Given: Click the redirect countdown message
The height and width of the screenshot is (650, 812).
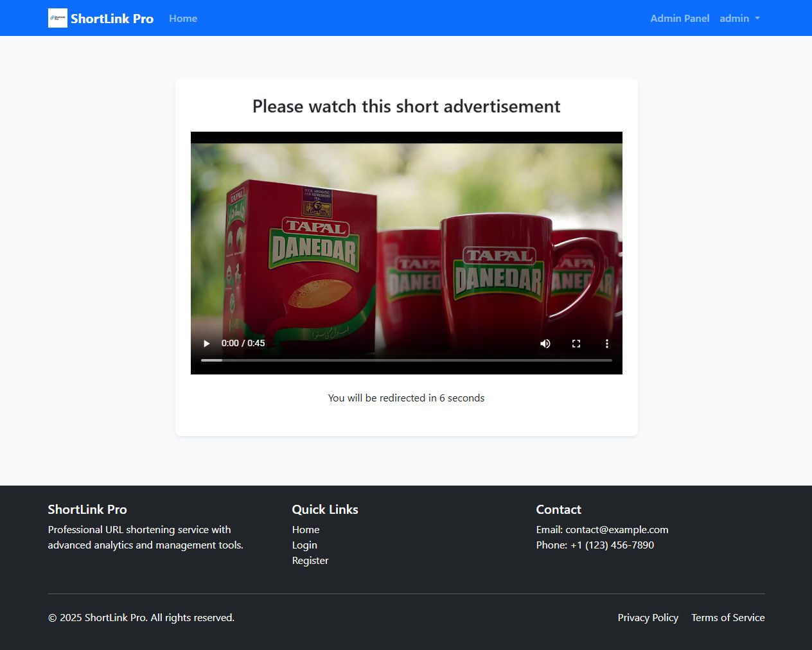Looking at the screenshot, I should click(x=406, y=398).
